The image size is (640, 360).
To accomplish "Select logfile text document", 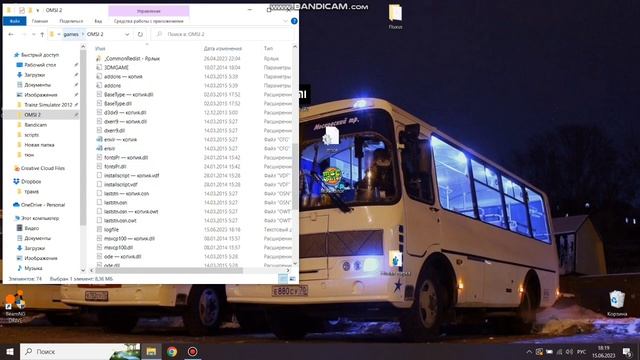I will point(111,229).
